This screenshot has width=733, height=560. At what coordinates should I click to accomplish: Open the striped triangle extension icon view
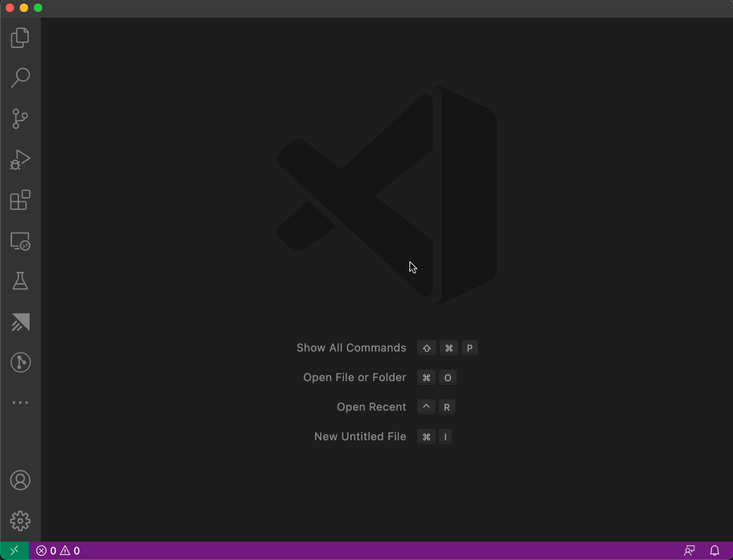click(x=20, y=322)
